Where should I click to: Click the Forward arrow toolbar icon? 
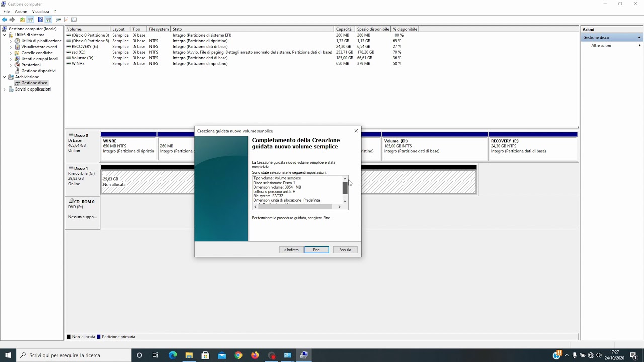[12, 20]
